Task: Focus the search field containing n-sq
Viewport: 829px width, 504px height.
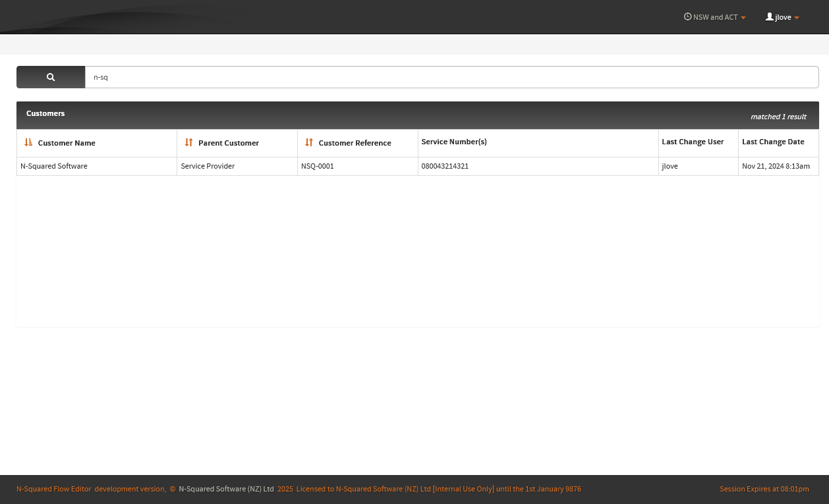Action: click(x=451, y=77)
